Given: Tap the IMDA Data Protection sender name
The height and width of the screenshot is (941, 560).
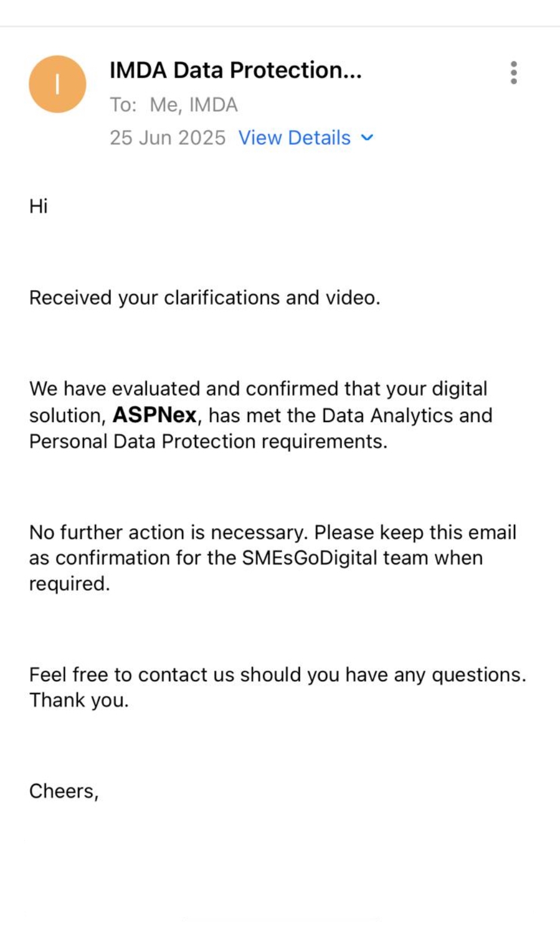Looking at the screenshot, I should point(235,70).
